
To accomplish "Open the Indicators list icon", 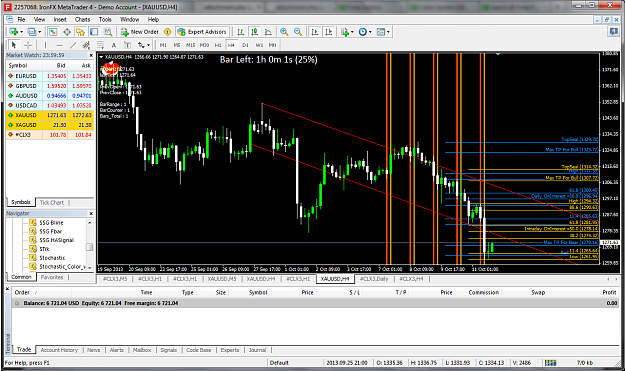I will tap(345, 32).
